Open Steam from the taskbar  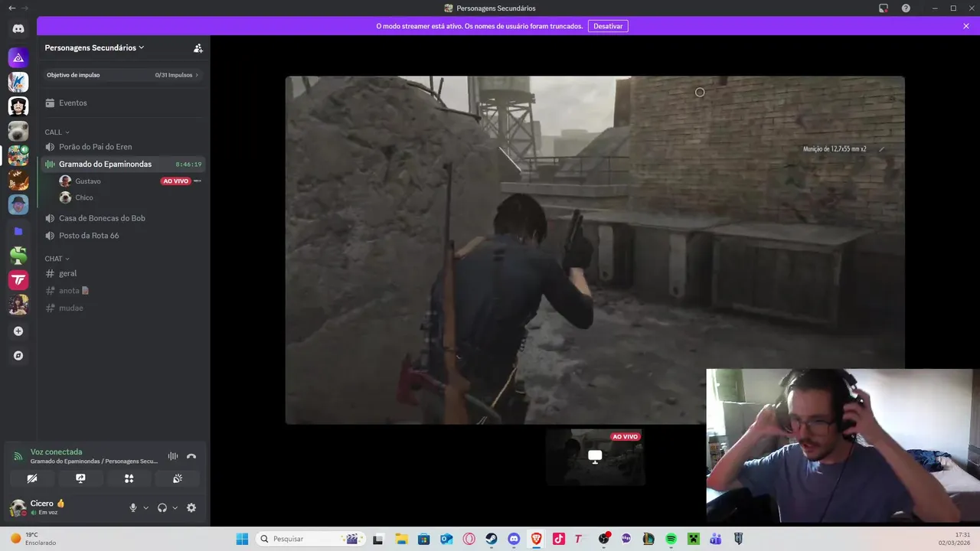point(492,539)
